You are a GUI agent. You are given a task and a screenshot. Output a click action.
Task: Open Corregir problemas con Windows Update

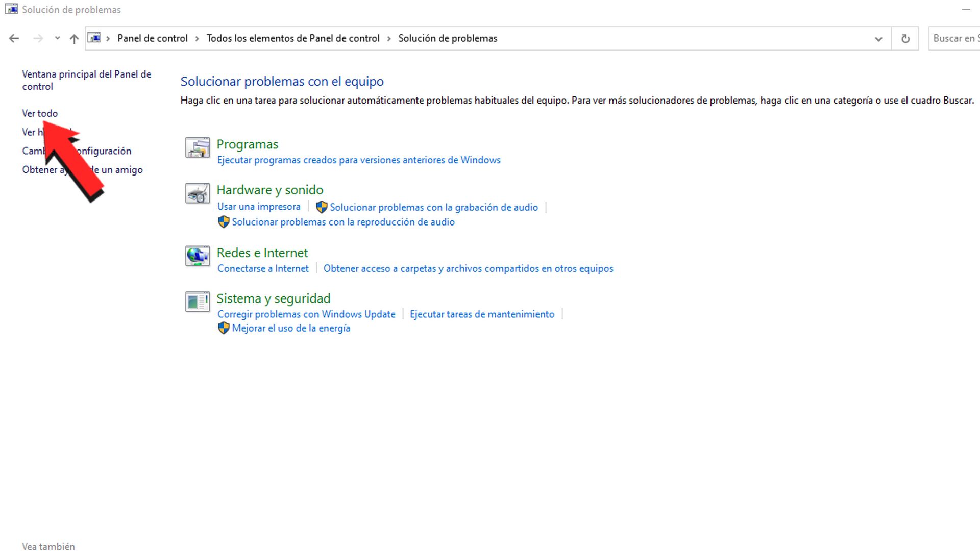tap(306, 314)
